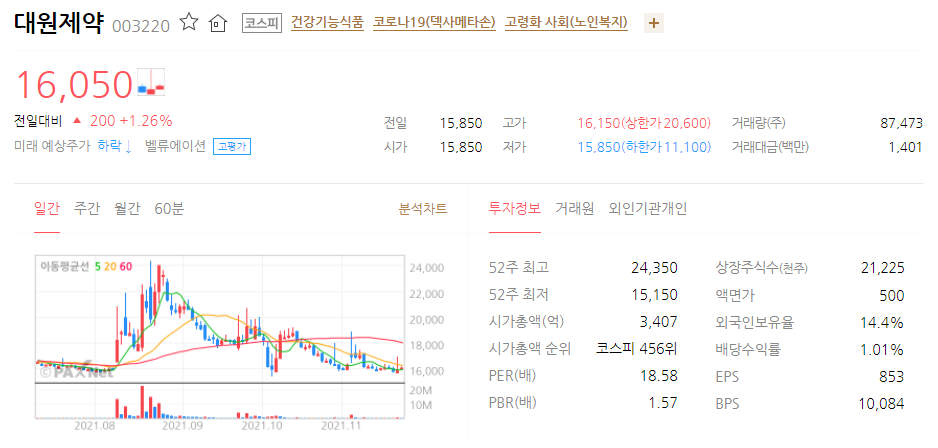Select the 일간 chart tab
The image size is (938, 448).
coord(47,209)
